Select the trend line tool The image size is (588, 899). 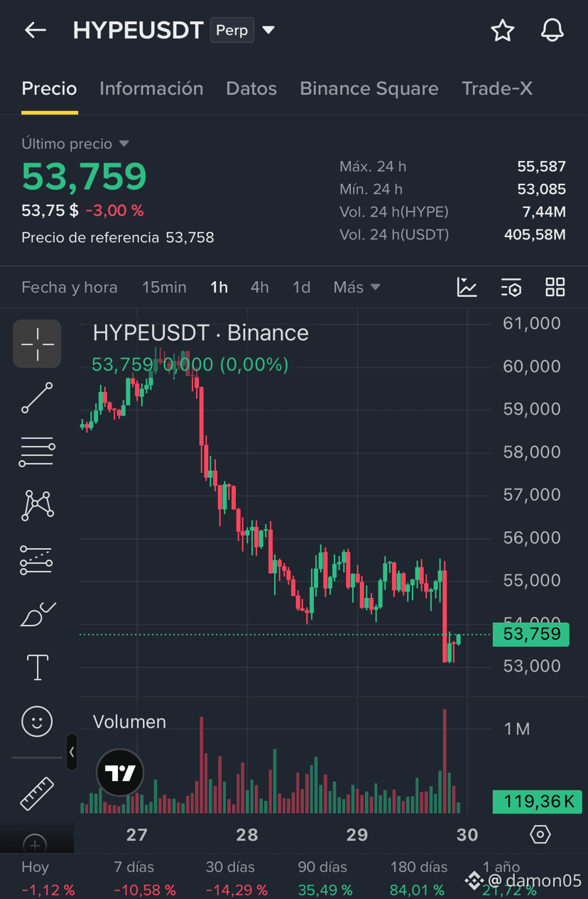37,398
